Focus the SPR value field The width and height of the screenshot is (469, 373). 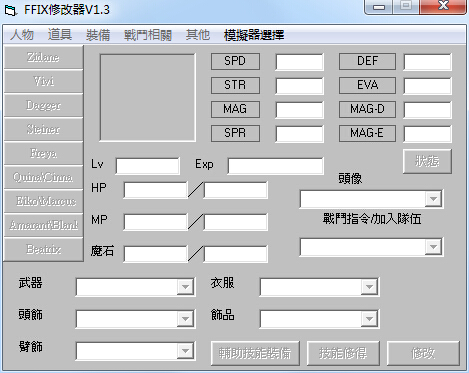[299, 134]
